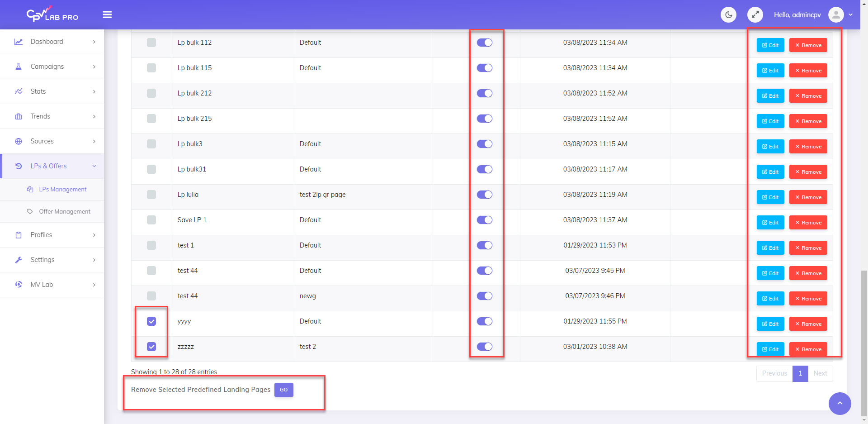This screenshot has width=868, height=424.
Task: Toggle dark mode with the moon icon
Action: (728, 14)
